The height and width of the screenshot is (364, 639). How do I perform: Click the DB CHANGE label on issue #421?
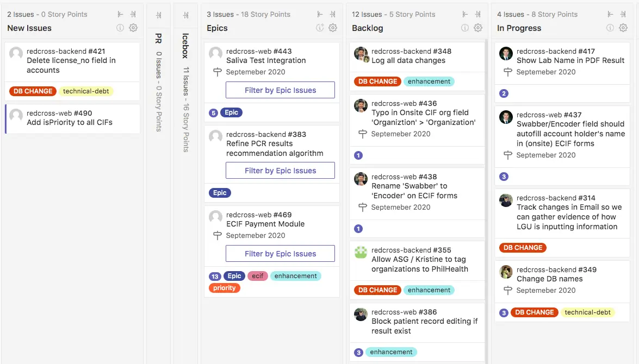coord(33,91)
